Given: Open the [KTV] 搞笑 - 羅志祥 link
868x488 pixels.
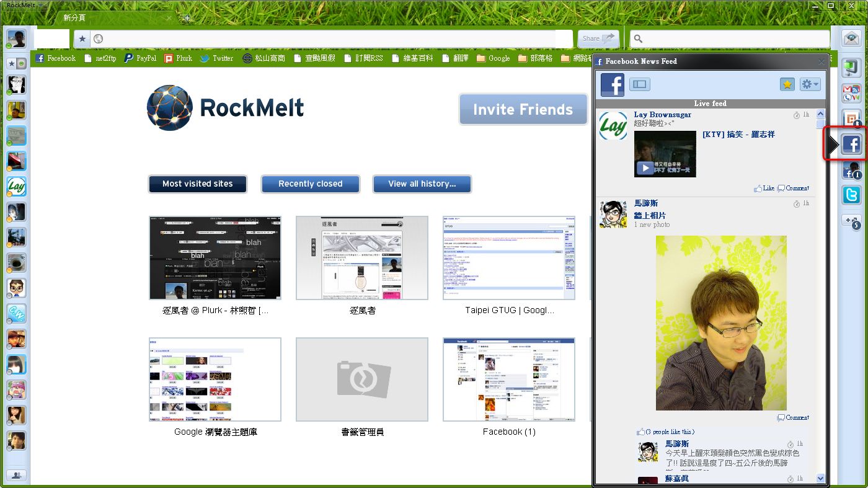Looking at the screenshot, I should coord(738,135).
